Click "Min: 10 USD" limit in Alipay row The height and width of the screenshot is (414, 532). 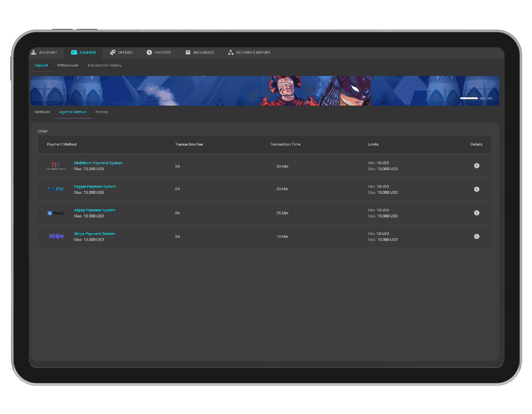(378, 210)
